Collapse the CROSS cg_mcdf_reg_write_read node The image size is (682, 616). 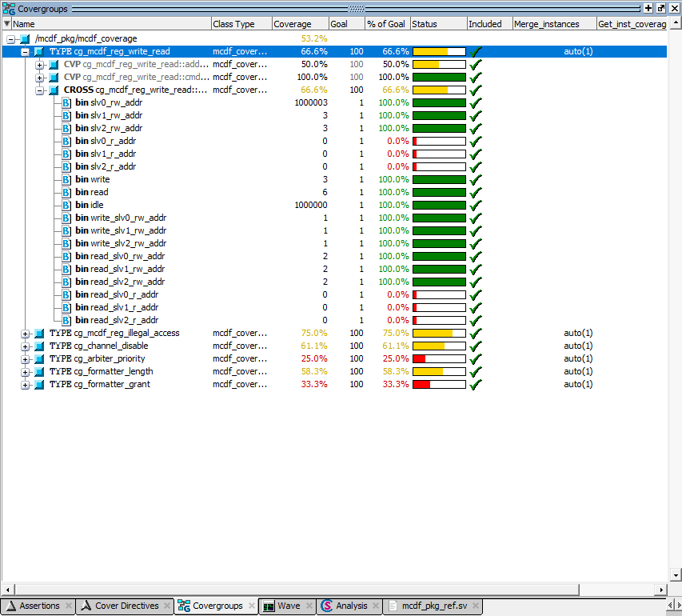(38, 90)
